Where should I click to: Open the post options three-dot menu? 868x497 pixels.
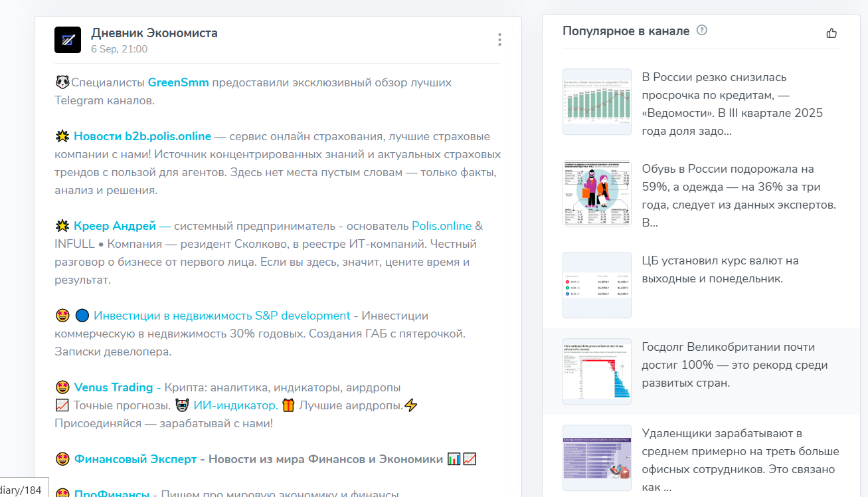pyautogui.click(x=499, y=39)
